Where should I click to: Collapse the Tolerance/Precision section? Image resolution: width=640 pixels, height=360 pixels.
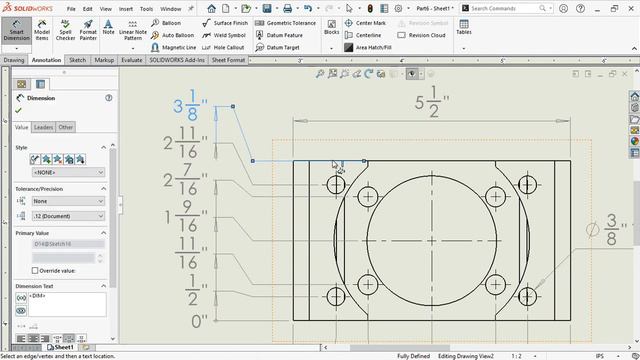coord(103,189)
